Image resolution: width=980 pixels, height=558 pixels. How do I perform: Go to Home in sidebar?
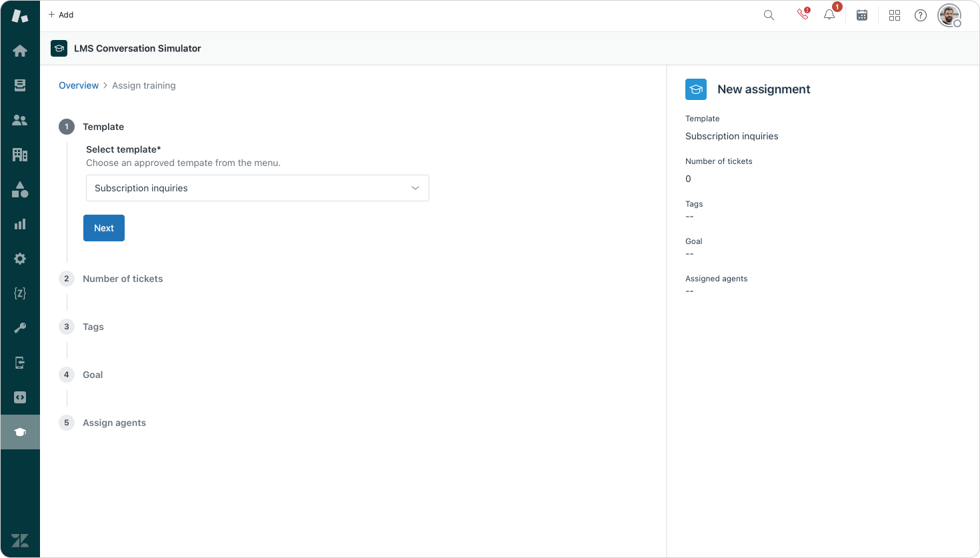(x=20, y=51)
